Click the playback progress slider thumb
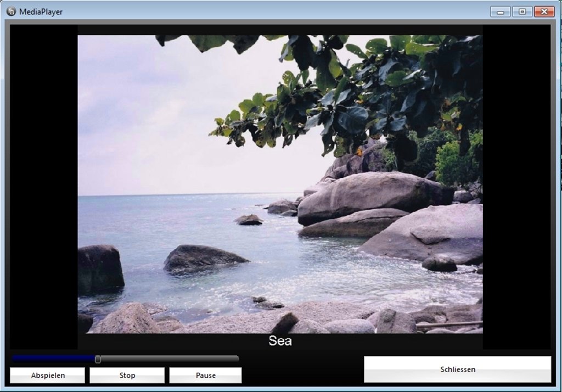The height and width of the screenshot is (392, 562). (98, 359)
